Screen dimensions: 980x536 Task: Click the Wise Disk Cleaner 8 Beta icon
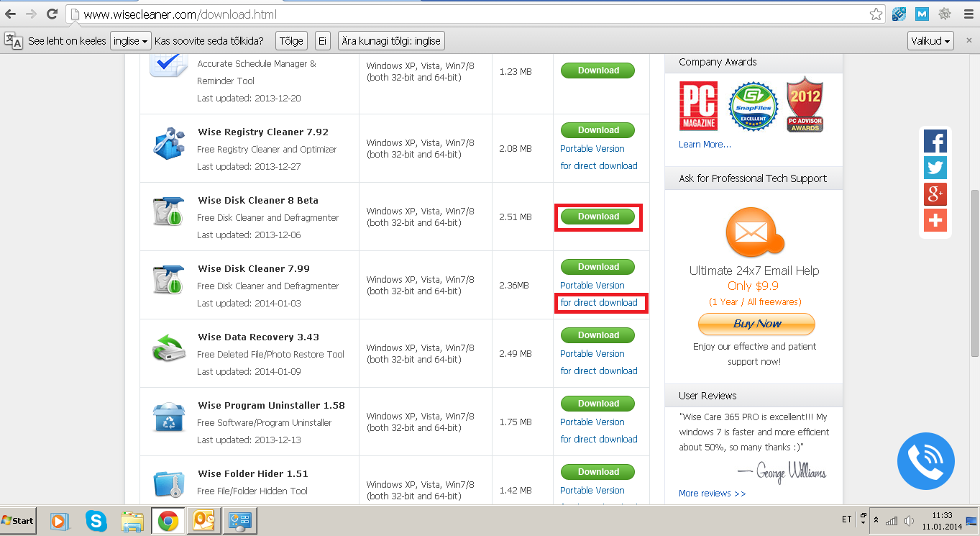coord(169,212)
